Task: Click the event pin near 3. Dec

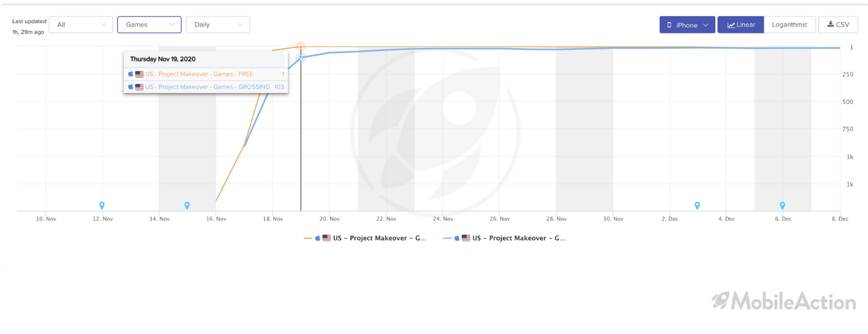Action: (x=697, y=205)
